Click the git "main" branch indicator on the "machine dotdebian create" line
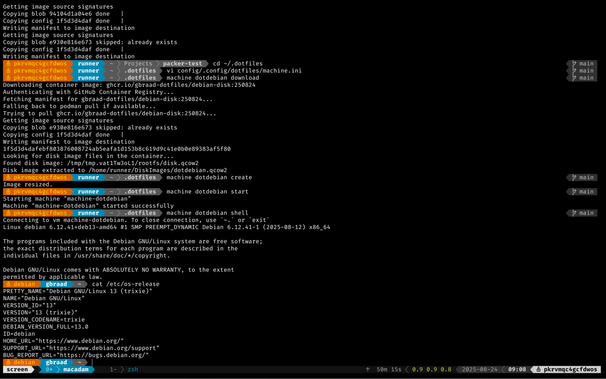 pyautogui.click(x=583, y=177)
